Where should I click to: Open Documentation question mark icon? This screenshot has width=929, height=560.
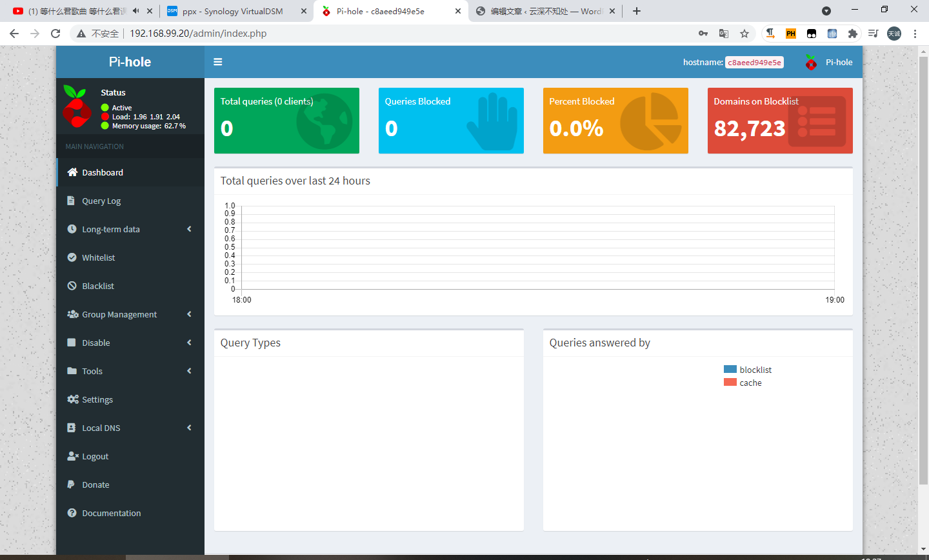pos(72,513)
